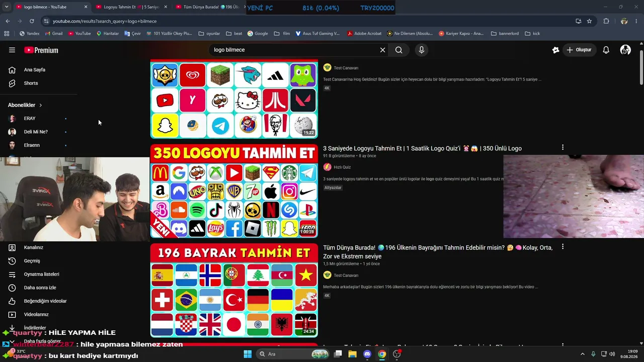Show hidden system tray icons
644x362 pixels.
[583, 354]
